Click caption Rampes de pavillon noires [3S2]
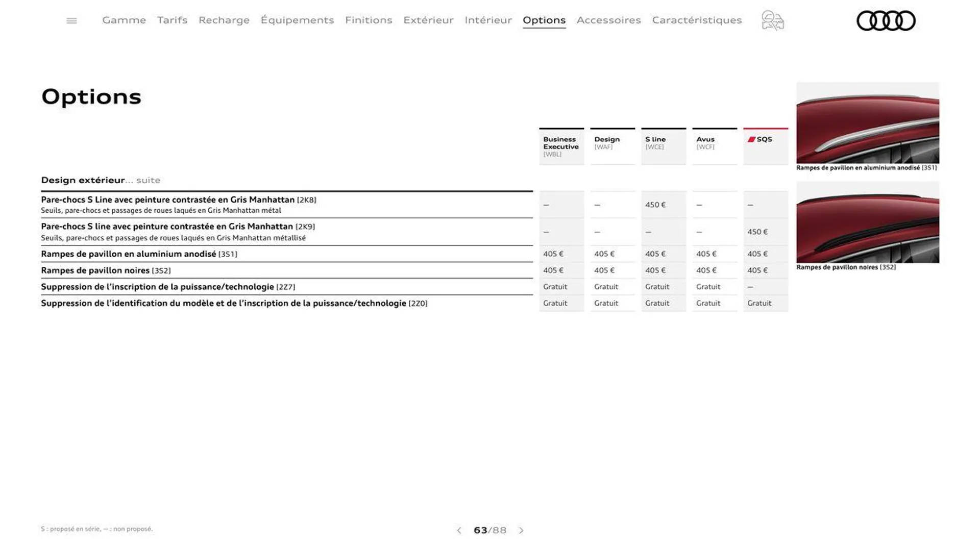This screenshot has height=551, width=980. (846, 267)
